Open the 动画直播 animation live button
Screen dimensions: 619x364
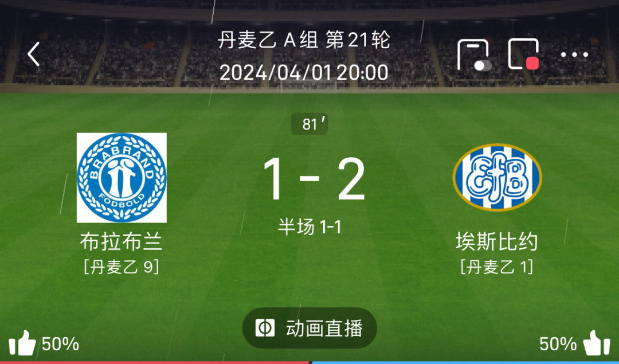(x=309, y=328)
